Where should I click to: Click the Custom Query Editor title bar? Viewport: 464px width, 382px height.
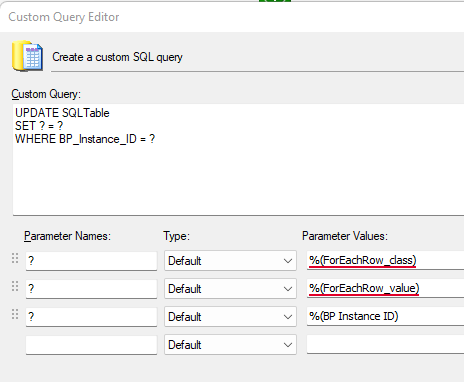(232, 17)
